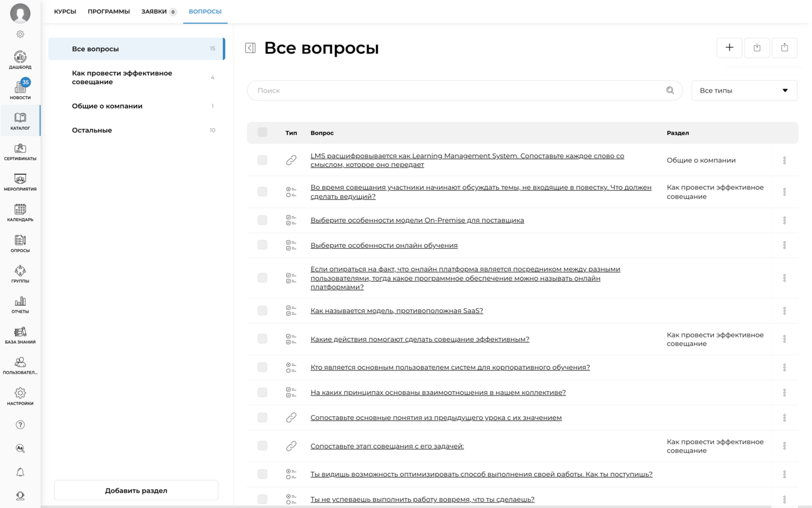Open row menu for Выберите особенности модели On-Premise
The height and width of the screenshot is (508, 812).
785,220
